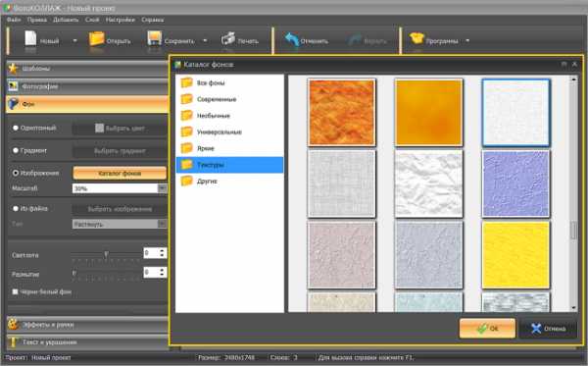Click the background catalog vertical scrollbar

573,231
